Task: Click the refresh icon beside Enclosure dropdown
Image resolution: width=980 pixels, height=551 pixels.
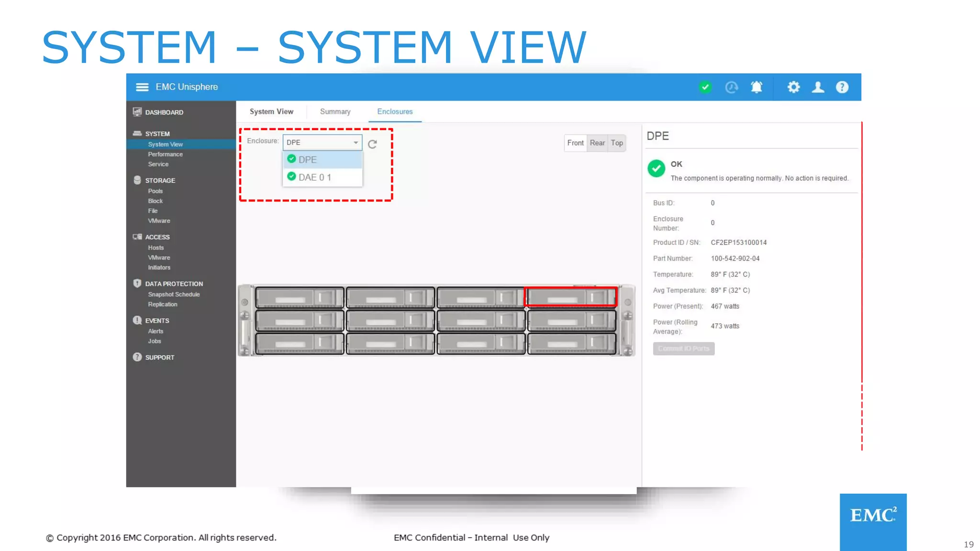Action: click(372, 144)
